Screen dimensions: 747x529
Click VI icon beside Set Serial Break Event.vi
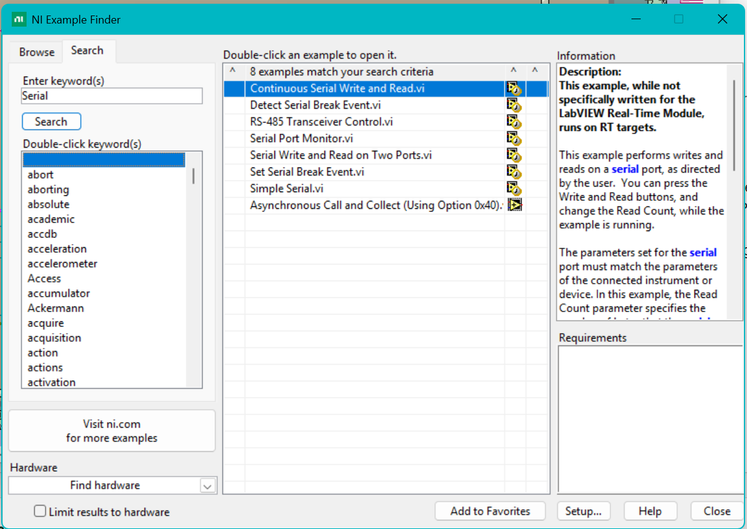click(x=514, y=172)
